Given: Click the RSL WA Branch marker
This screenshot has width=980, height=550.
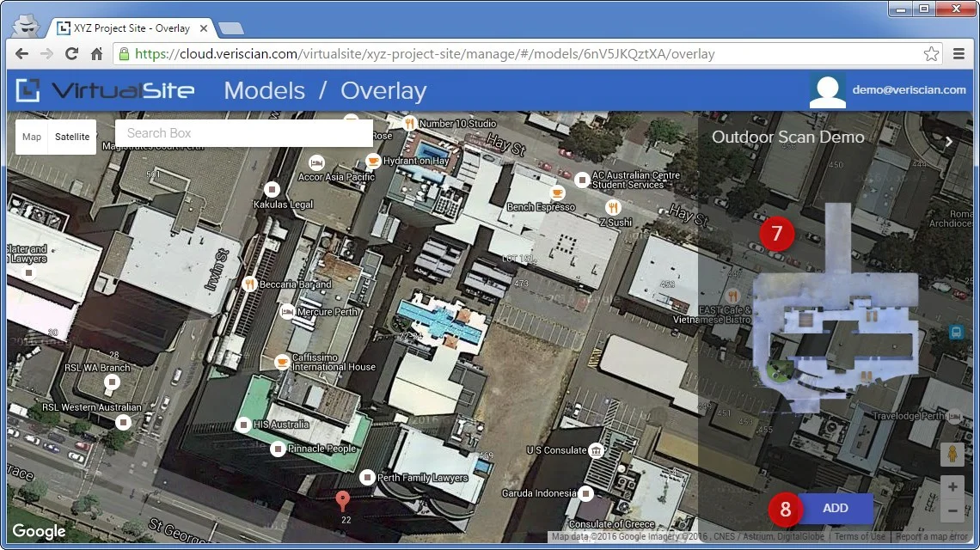Looking at the screenshot, I should 112,382.
